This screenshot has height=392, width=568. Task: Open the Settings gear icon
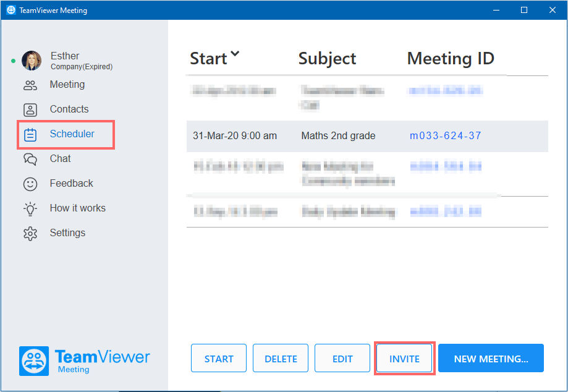pos(30,234)
